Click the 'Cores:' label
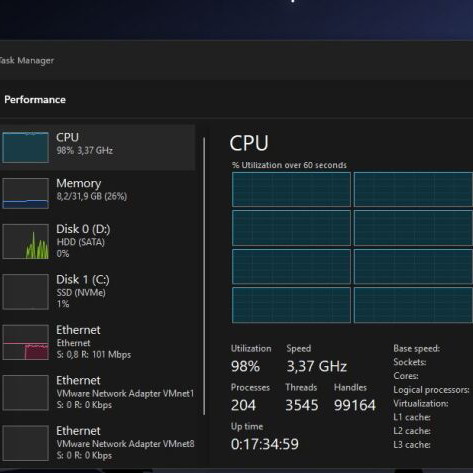Image resolution: width=473 pixels, height=473 pixels. coord(406,376)
